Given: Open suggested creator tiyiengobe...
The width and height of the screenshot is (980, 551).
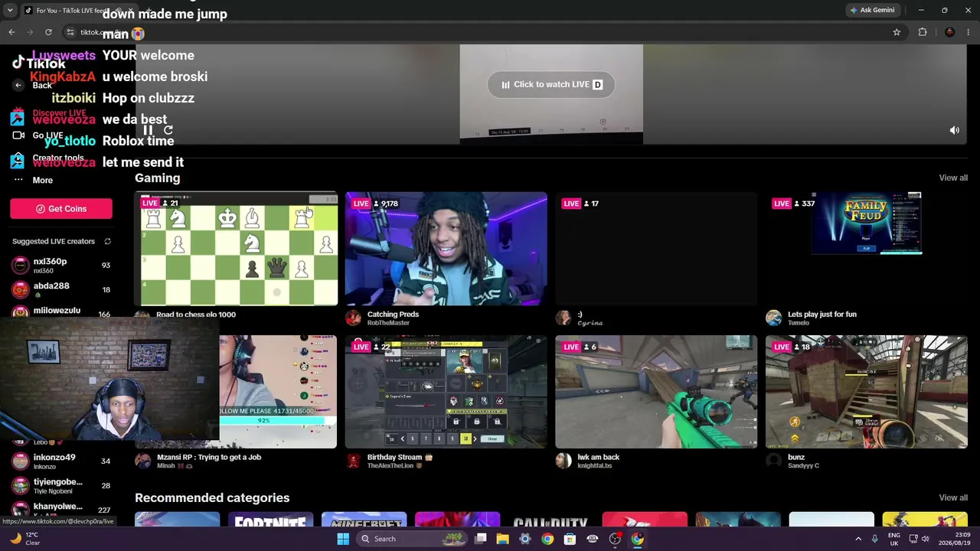Looking at the screenshot, I should tap(61, 486).
